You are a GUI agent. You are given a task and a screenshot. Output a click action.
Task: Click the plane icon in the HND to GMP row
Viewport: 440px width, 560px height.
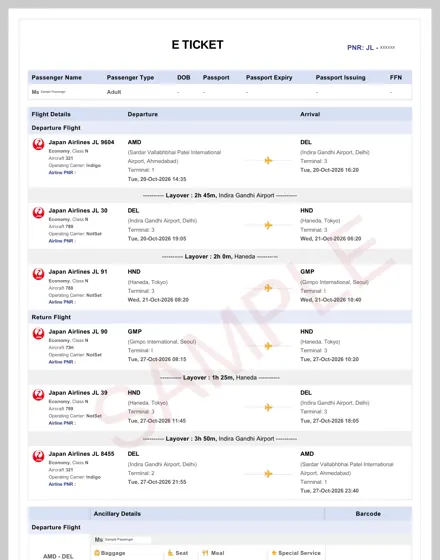(x=268, y=288)
